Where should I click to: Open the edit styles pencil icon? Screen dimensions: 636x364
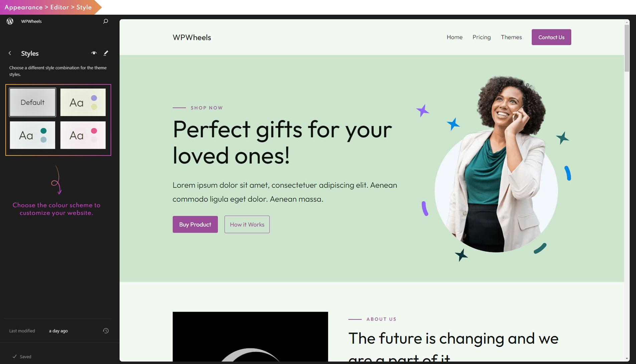point(106,53)
